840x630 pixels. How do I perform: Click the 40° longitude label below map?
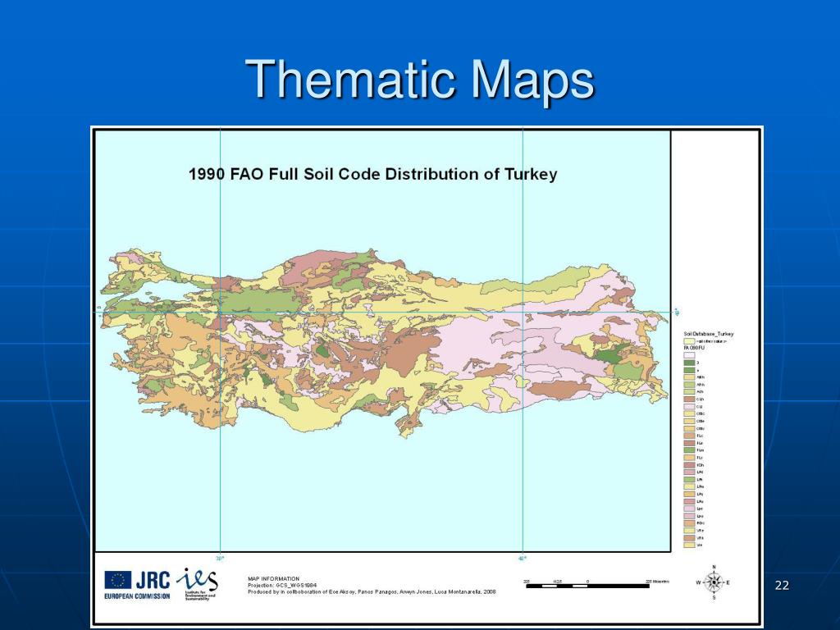tap(523, 558)
